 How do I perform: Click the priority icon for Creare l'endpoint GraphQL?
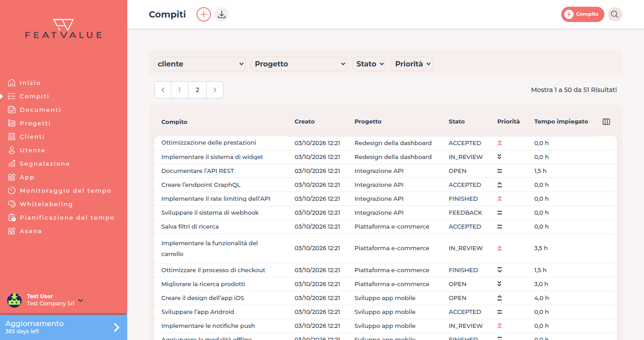point(500,185)
